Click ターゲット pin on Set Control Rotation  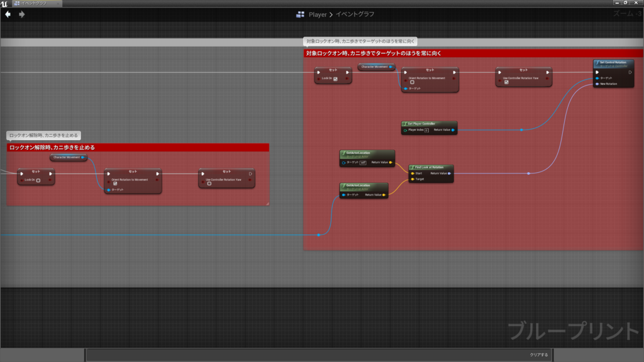(x=597, y=78)
